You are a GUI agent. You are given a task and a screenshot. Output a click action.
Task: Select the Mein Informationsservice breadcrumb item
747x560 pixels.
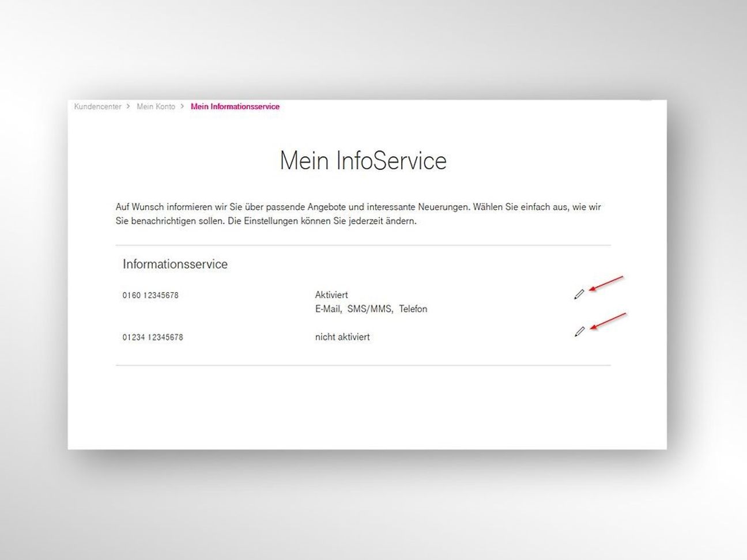(x=235, y=107)
